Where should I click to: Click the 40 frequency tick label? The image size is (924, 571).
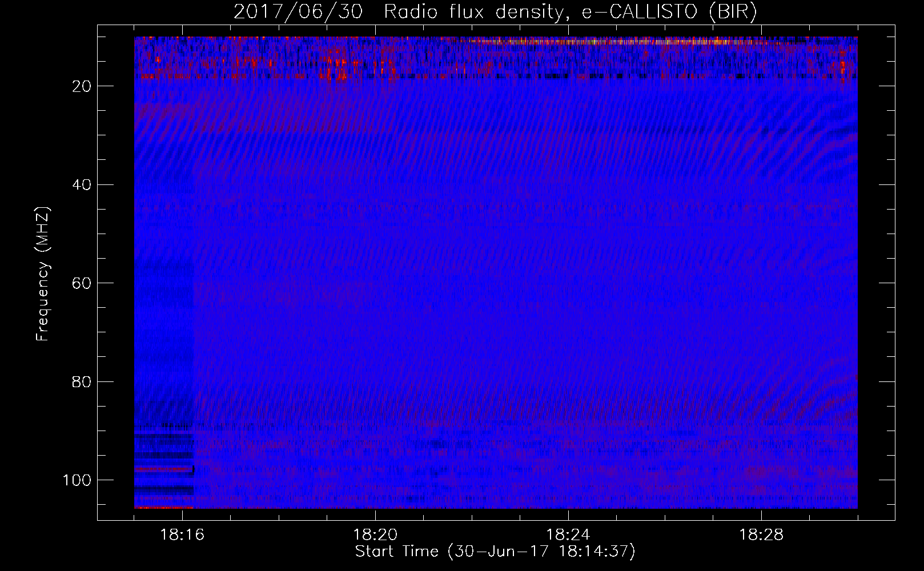(82, 185)
